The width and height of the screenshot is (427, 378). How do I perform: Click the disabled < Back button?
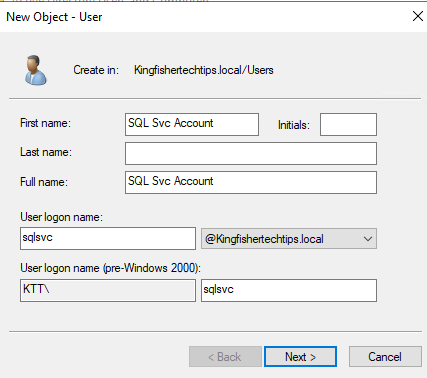tap(225, 357)
